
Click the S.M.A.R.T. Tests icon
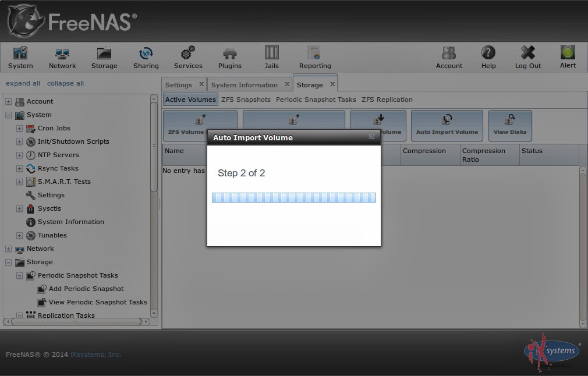pos(31,182)
